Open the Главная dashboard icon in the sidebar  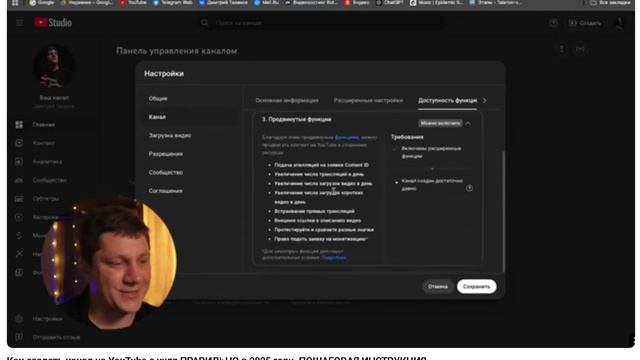(x=19, y=124)
